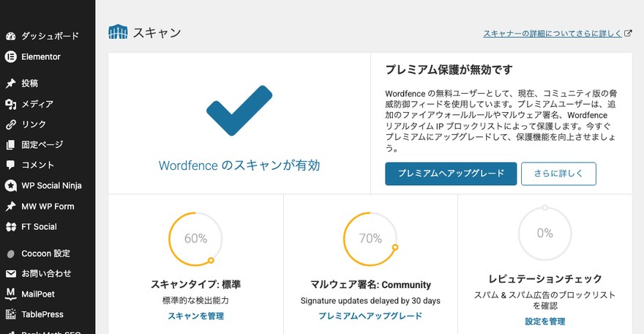Click the pushpin icon beside 投稿
The width and height of the screenshot is (644, 334).
coord(11,83)
